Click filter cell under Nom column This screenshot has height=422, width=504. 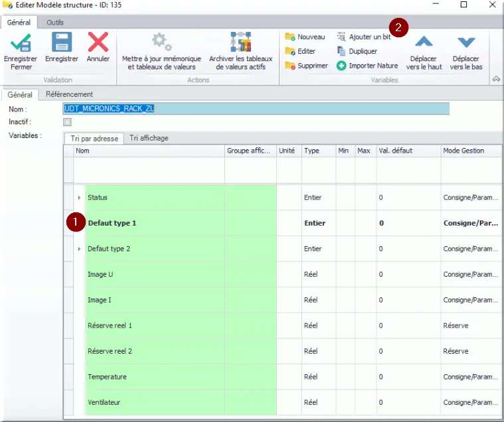tap(149, 171)
